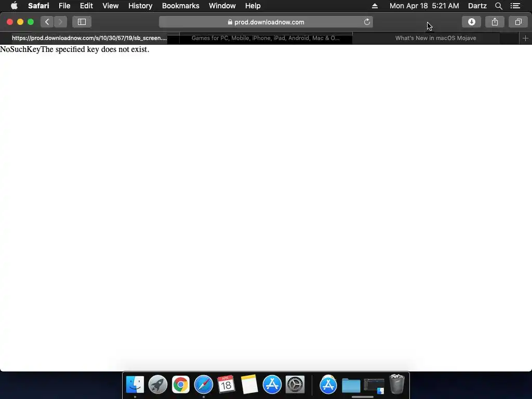Click the Safari compass icon in Dock
532x399 pixels.
click(204, 385)
